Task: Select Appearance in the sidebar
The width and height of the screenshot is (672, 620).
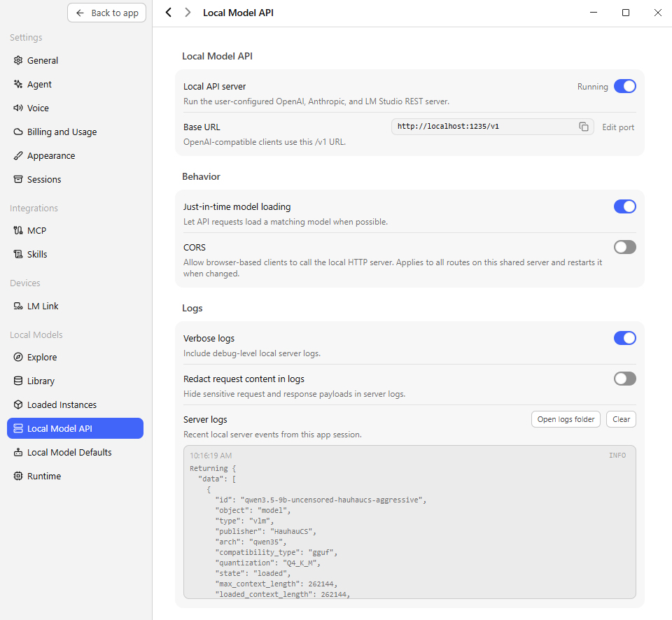Action: (75, 155)
